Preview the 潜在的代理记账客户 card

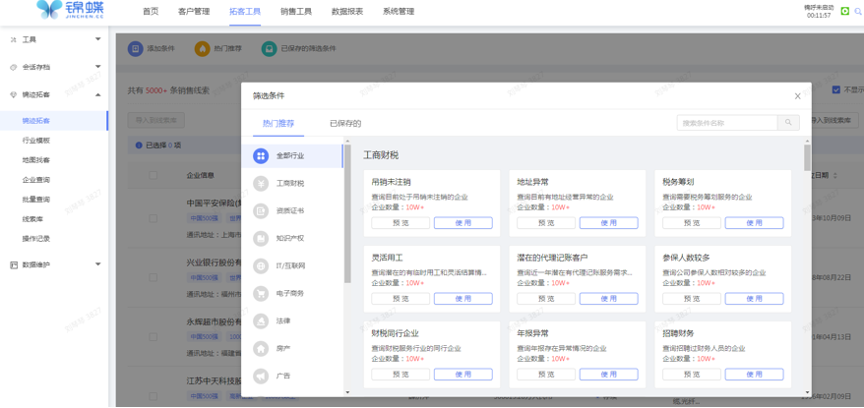546,299
